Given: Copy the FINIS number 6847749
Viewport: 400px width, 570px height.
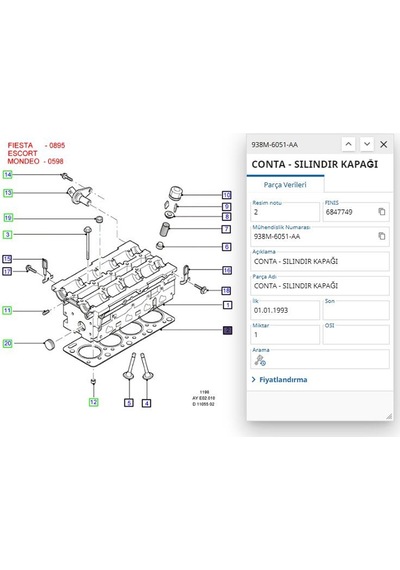Looking at the screenshot, I should click(381, 212).
